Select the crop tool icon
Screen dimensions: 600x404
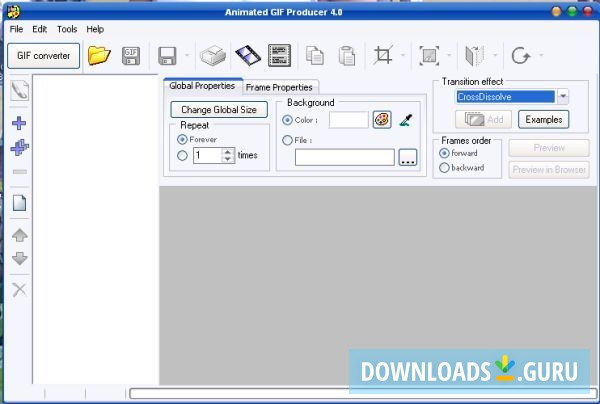tap(383, 55)
